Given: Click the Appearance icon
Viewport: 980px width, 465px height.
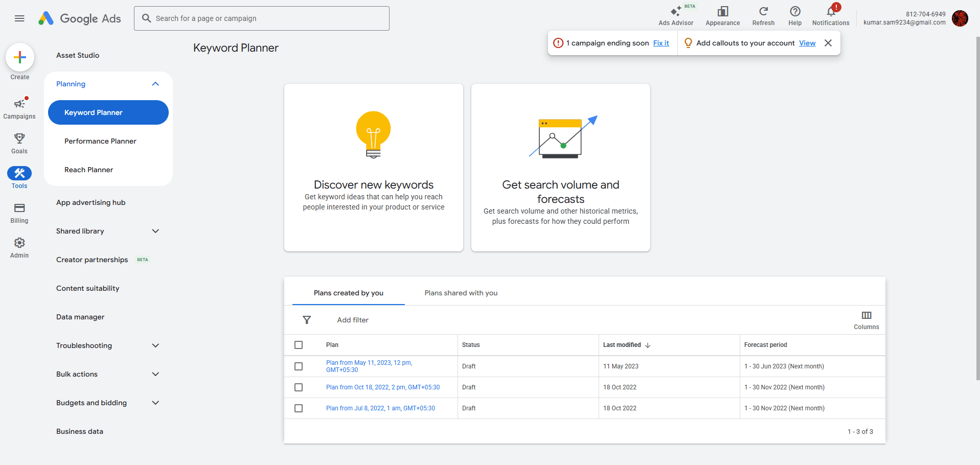Looking at the screenshot, I should [722, 14].
